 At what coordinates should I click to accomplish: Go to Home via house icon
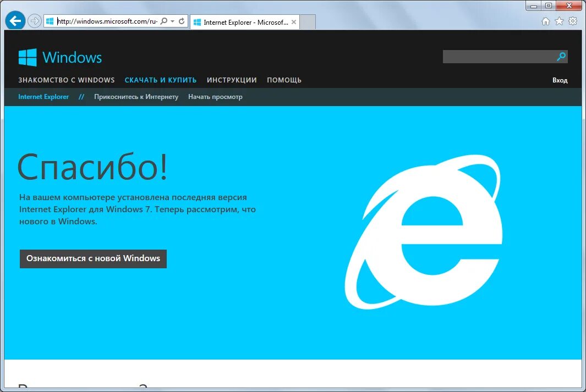click(546, 21)
